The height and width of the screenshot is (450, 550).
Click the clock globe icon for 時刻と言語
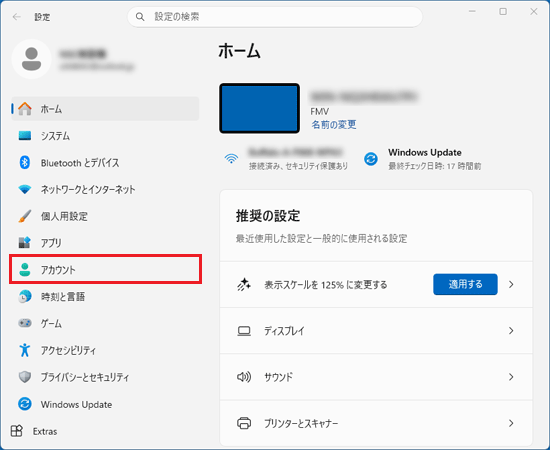pos(25,296)
